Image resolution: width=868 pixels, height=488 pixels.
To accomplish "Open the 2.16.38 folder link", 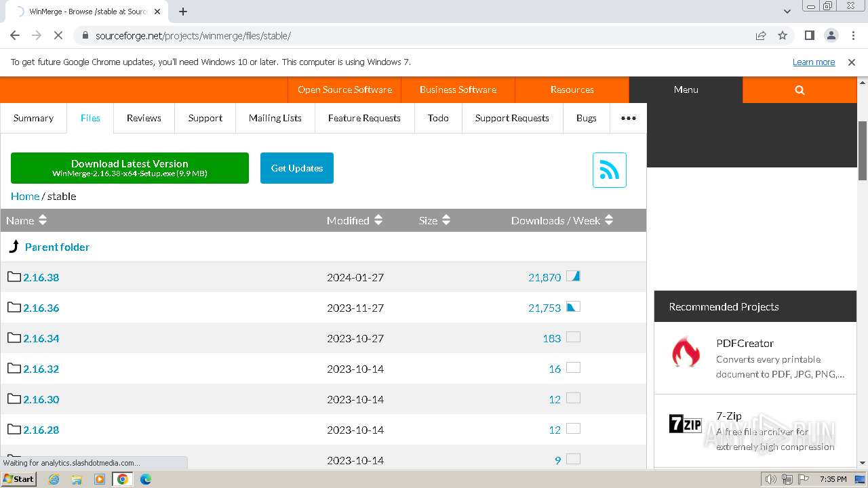I will 41,277.
